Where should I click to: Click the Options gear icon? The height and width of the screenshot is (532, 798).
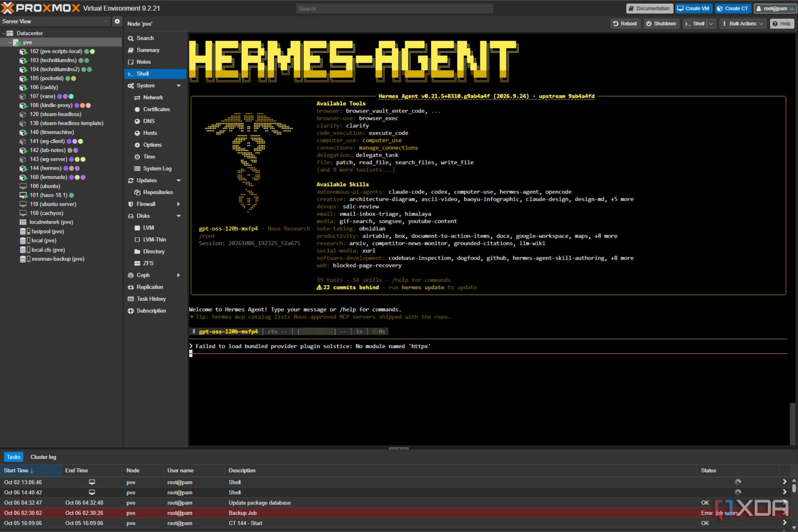[x=137, y=145]
